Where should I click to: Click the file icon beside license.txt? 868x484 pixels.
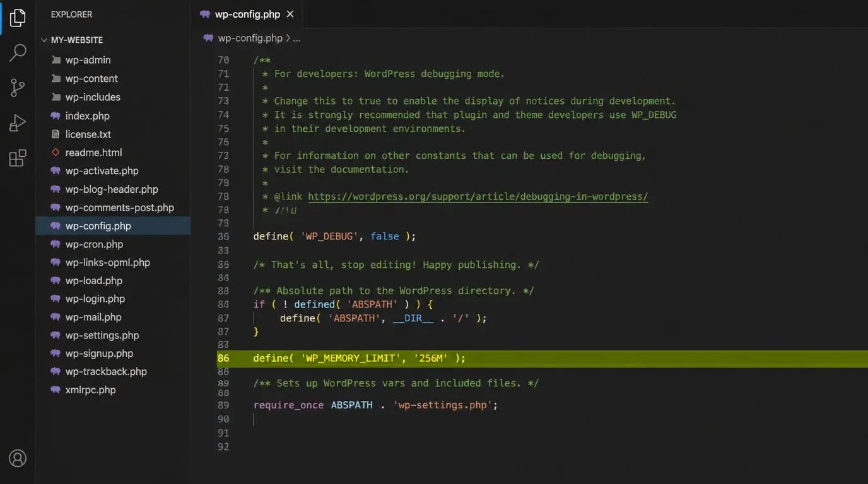coord(56,134)
